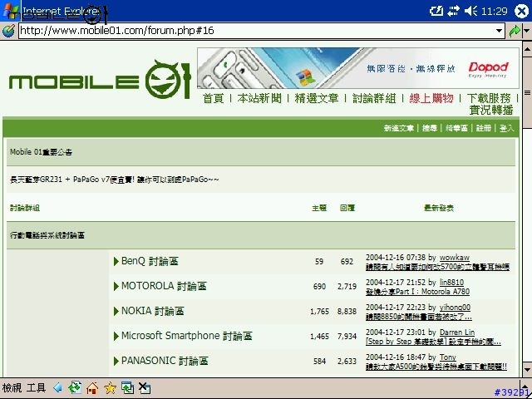Click 登入 in the green bar

507,128
